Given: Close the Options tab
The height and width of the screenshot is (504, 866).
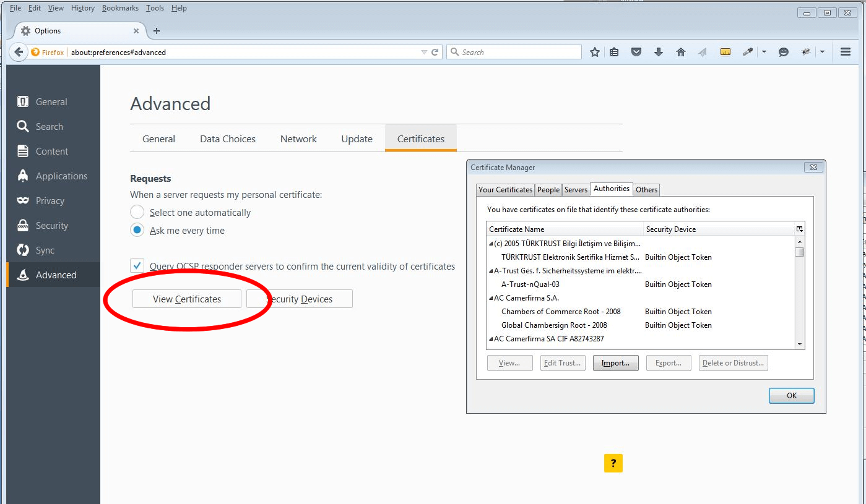Looking at the screenshot, I should coord(136,31).
